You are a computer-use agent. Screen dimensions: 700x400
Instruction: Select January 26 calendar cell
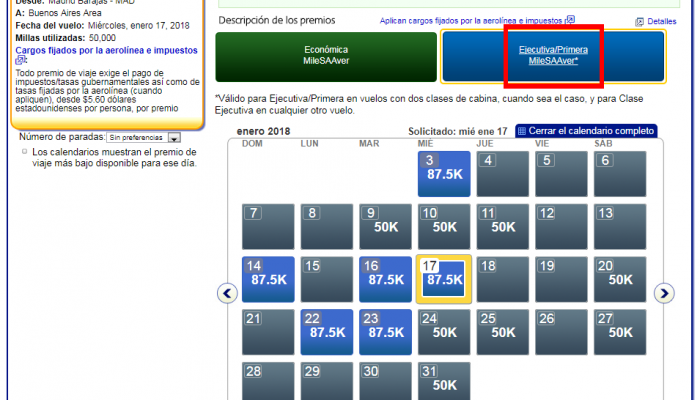pyautogui.click(x=561, y=332)
